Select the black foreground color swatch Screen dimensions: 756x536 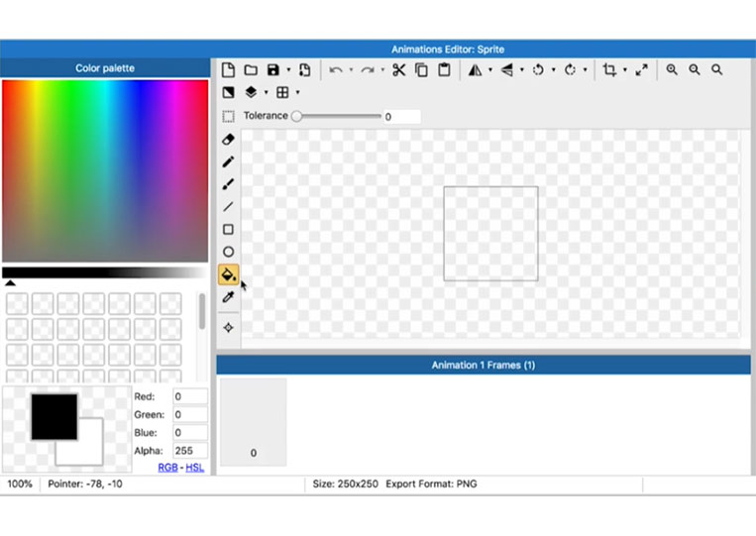(54, 417)
